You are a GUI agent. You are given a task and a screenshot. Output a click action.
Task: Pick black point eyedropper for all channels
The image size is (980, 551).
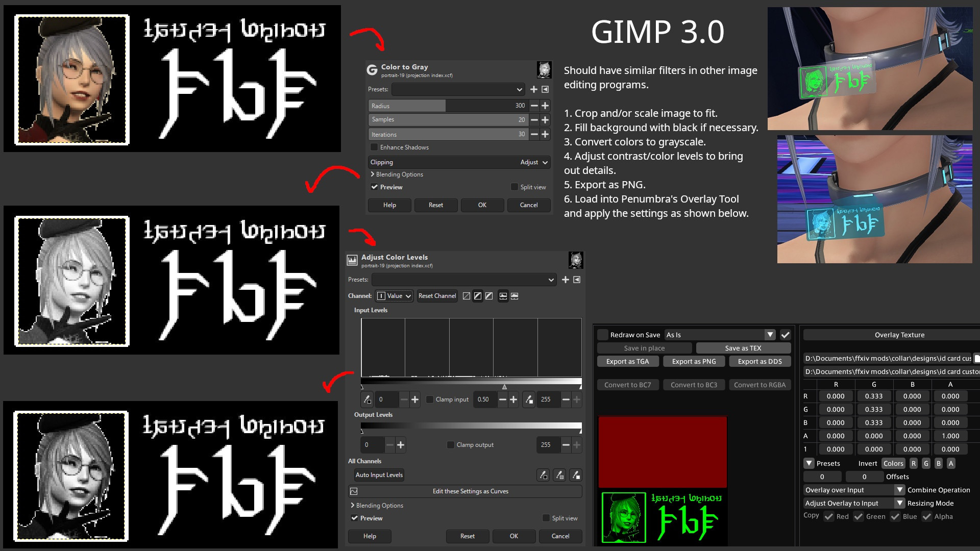point(544,475)
